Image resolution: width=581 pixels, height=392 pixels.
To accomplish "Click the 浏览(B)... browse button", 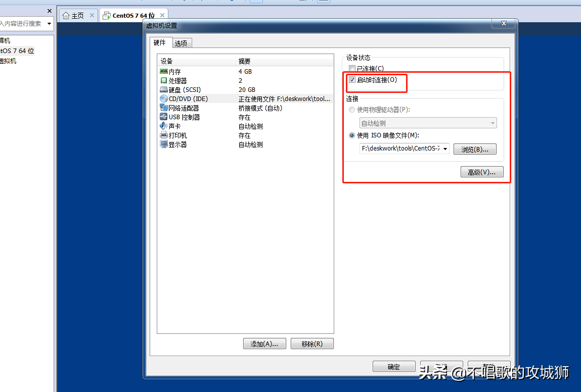I will pos(475,149).
